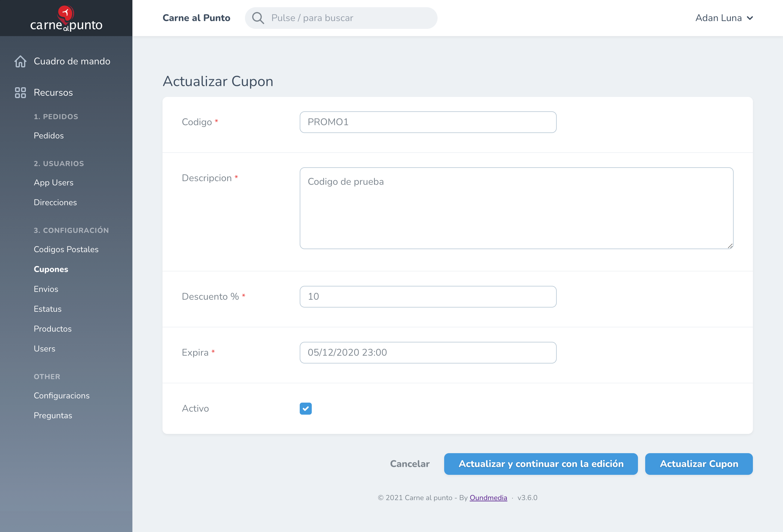The width and height of the screenshot is (783, 532).
Task: Open Cuadro de mando
Action: pos(72,61)
